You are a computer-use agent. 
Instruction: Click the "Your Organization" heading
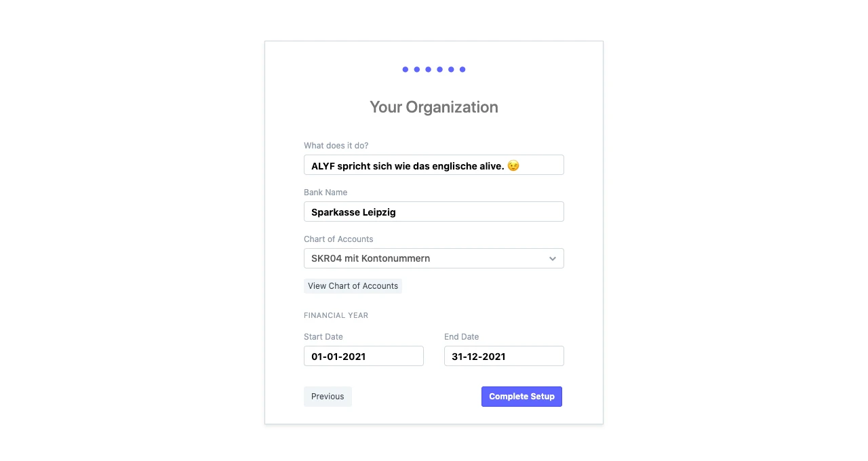(434, 107)
